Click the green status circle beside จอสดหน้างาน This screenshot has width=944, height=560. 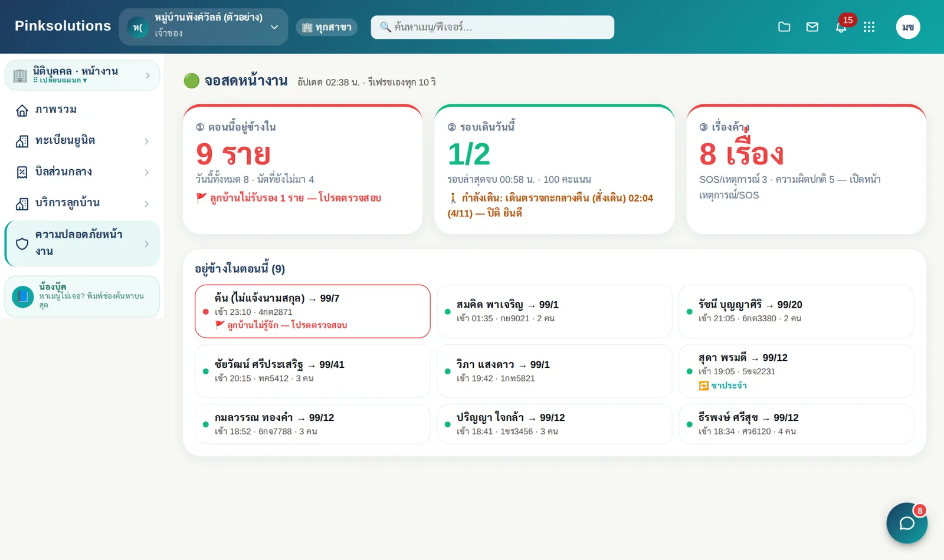(191, 81)
